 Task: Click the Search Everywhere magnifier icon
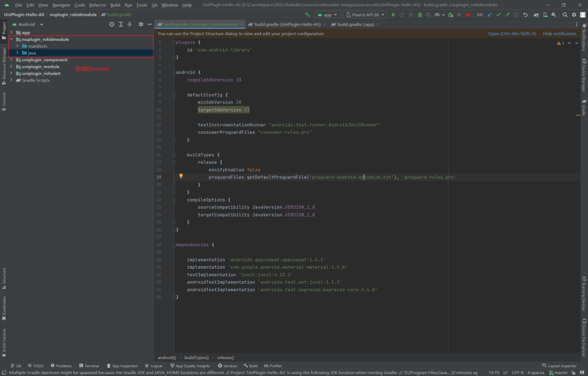point(565,14)
